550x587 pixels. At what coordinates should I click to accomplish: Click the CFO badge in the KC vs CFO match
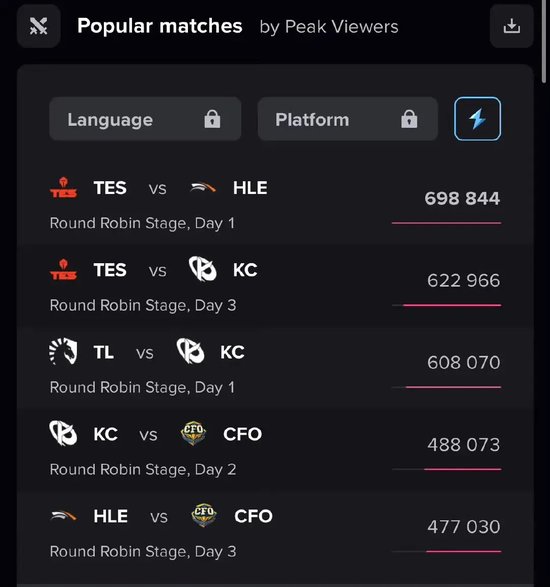pyautogui.click(x=193, y=433)
